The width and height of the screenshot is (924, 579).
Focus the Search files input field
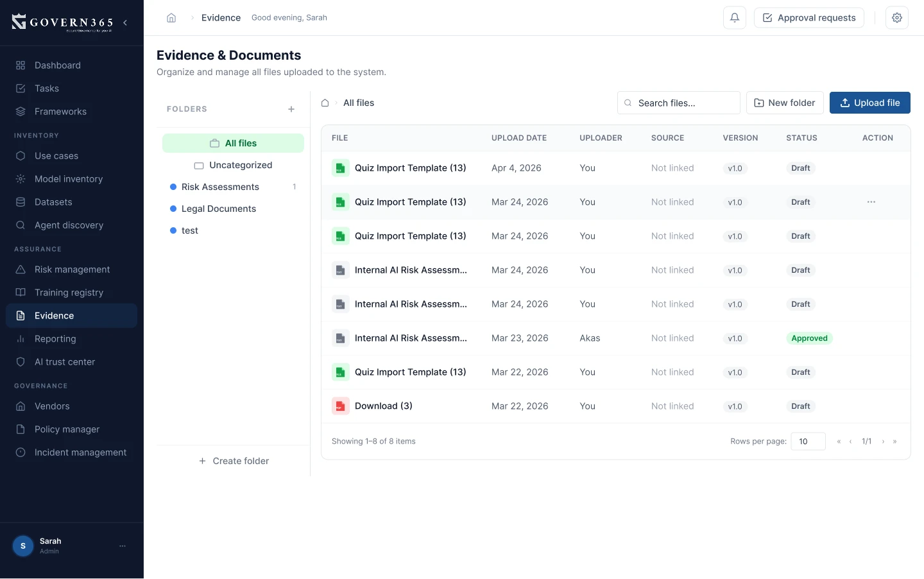[684, 103]
